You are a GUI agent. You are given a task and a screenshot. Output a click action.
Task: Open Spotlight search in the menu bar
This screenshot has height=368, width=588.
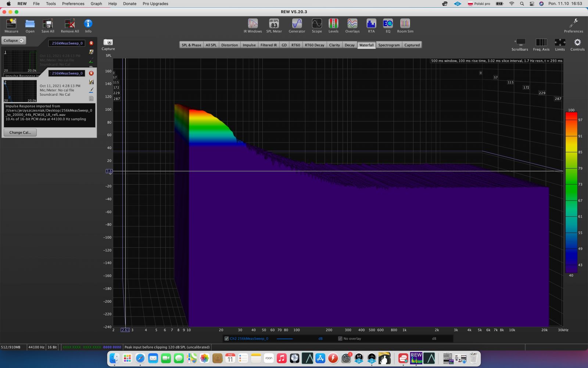click(x=522, y=4)
